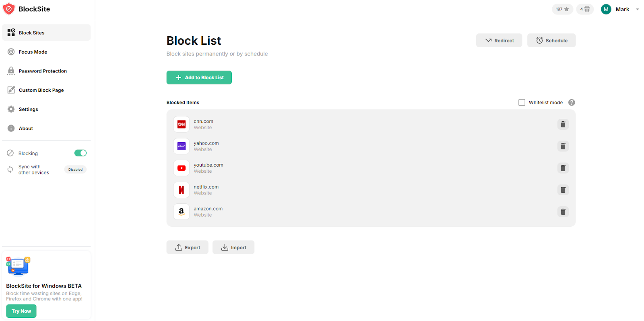Select the netflix.com entry text

pos(206,186)
